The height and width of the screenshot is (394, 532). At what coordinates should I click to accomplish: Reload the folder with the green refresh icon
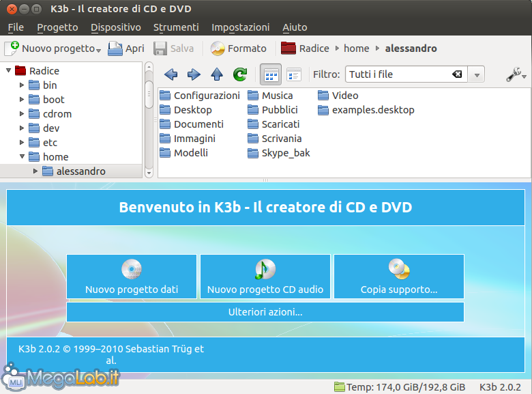(x=240, y=74)
